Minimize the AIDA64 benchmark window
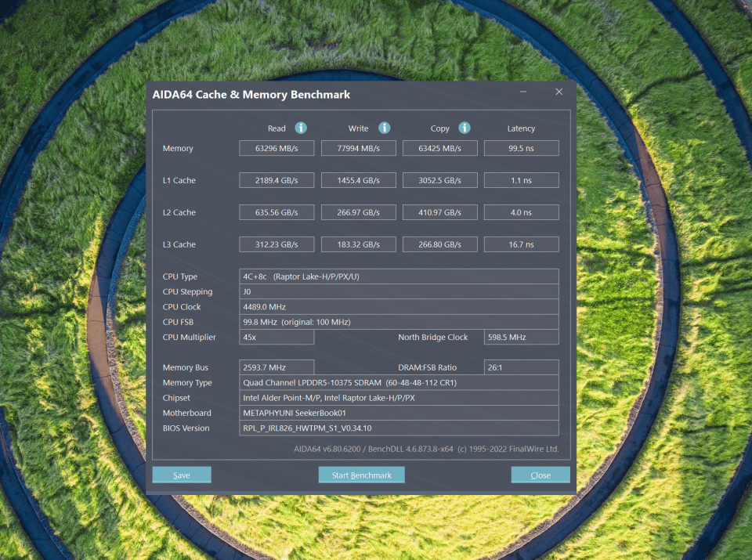Viewport: 752px width, 560px height. (x=523, y=92)
